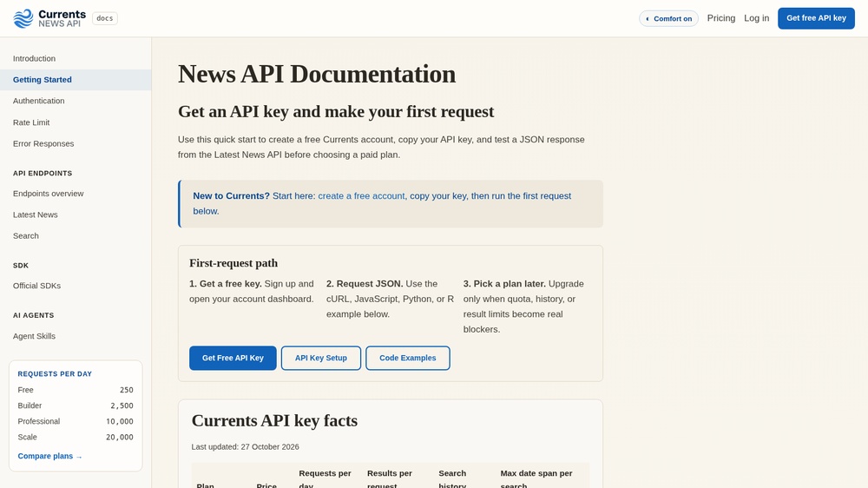Click the Professional plan value 10,000
This screenshot has width=868, height=488.
(x=120, y=421)
